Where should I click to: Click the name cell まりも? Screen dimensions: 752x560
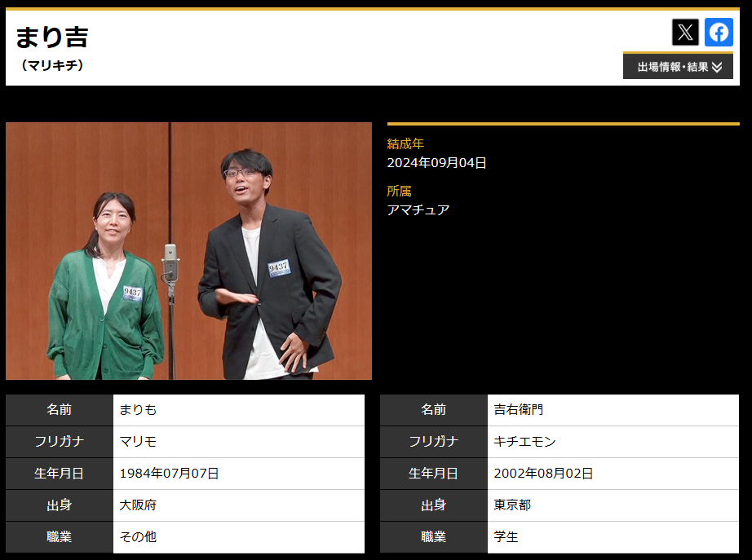(138, 410)
